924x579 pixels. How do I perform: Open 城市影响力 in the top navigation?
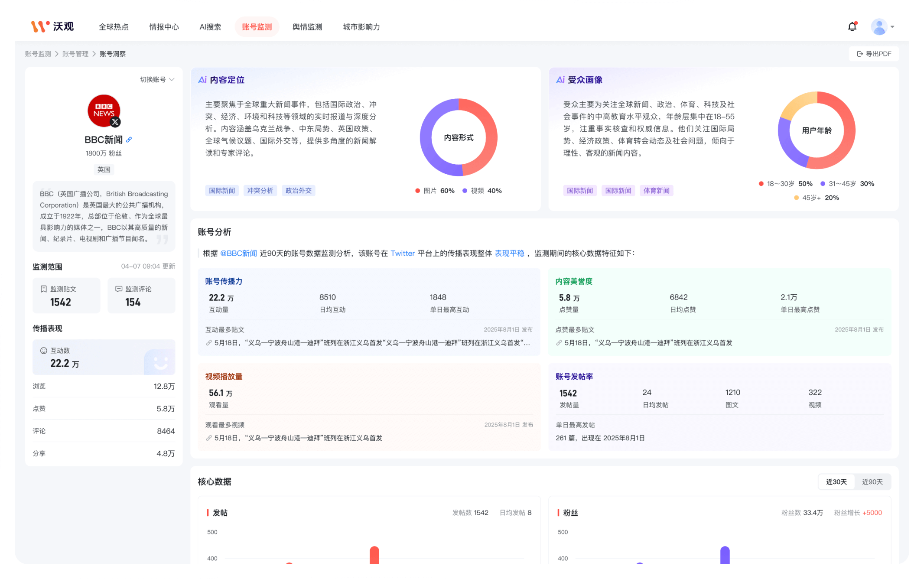coord(361,27)
